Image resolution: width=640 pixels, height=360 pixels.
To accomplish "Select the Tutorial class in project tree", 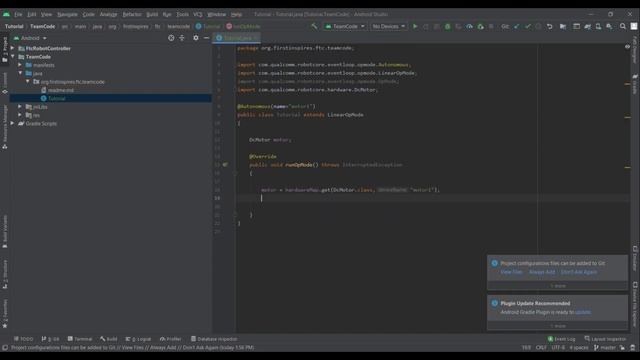I will [x=56, y=98].
